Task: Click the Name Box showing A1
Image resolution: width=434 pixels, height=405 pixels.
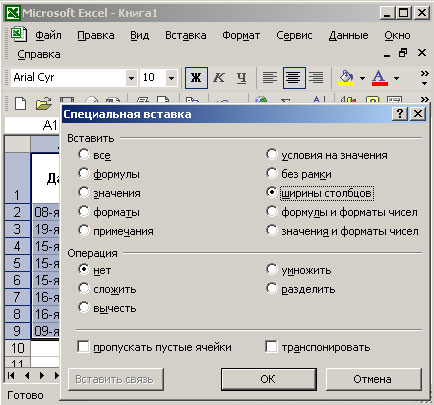Action: tap(33, 125)
